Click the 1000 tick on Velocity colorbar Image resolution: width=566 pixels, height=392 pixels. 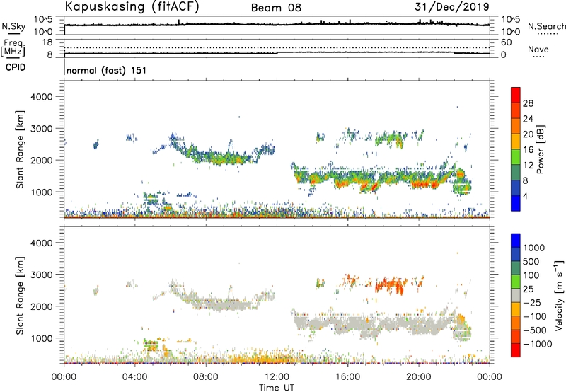point(534,248)
